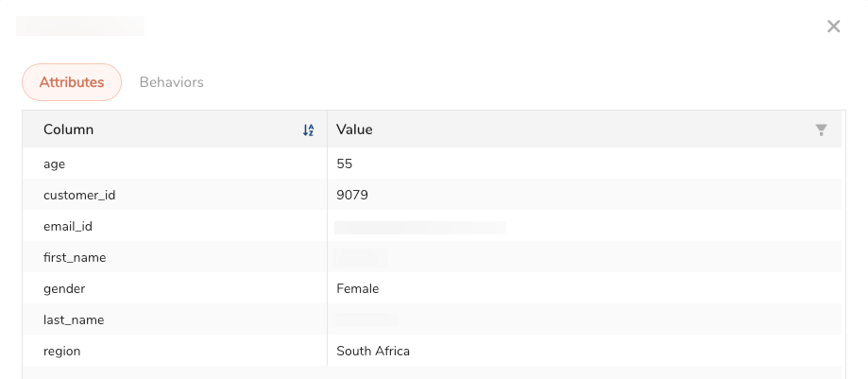This screenshot has width=868, height=379.
Task: Close the customer details dialog
Action: click(x=833, y=26)
